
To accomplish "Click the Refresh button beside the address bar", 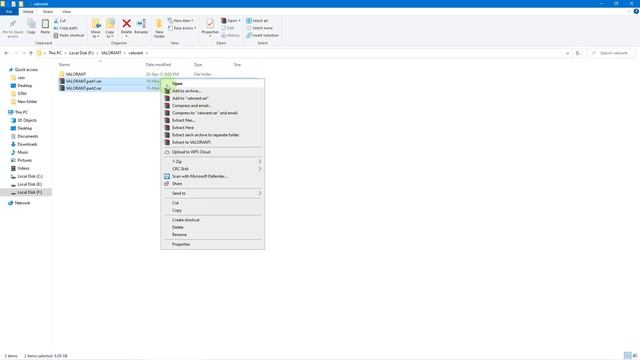I will [x=578, y=53].
